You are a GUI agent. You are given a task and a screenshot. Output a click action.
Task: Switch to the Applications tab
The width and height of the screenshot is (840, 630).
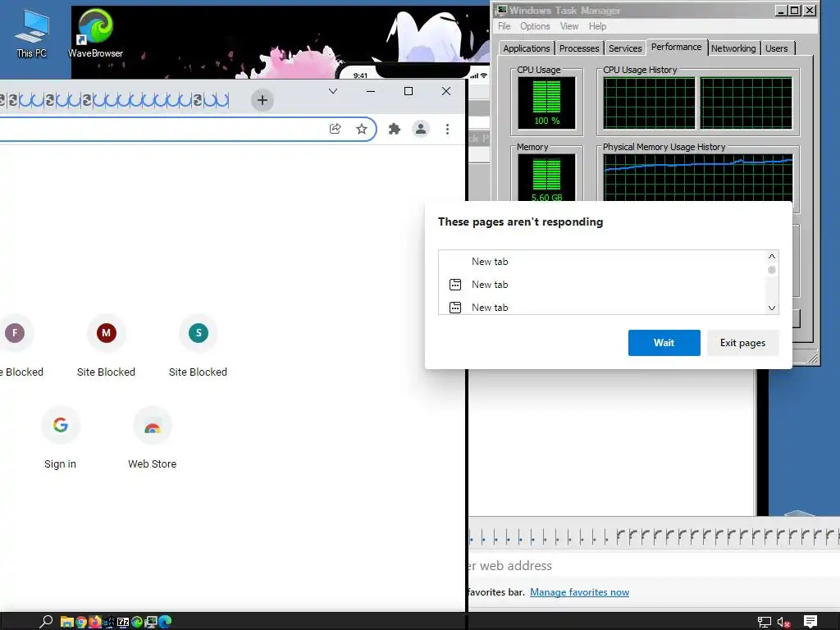[x=526, y=48]
